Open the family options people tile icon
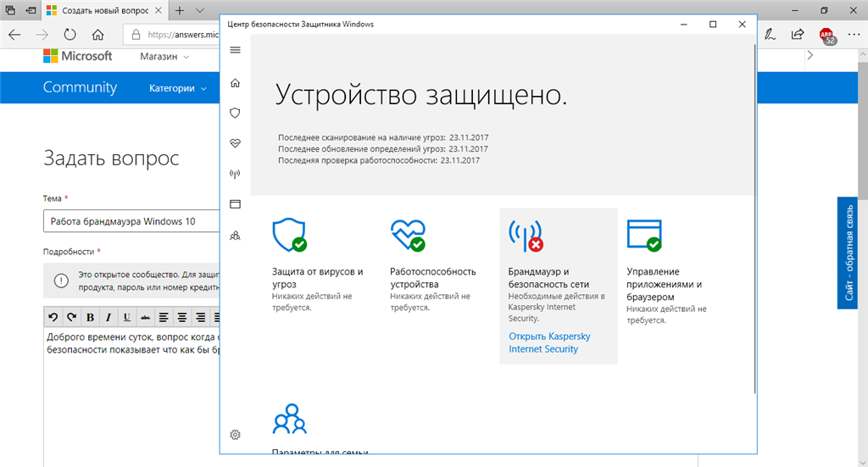Viewport: 868px width, 467px height. point(290,419)
